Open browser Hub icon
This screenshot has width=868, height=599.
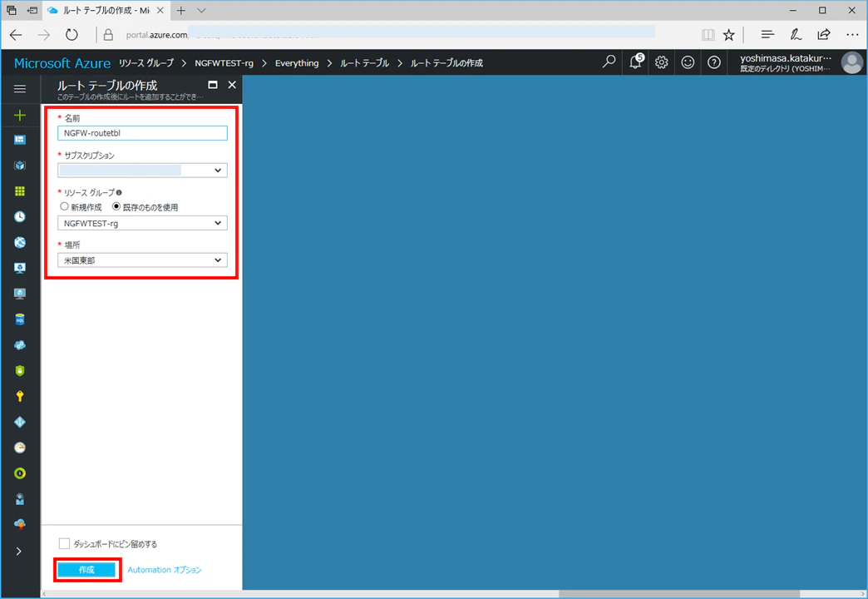(x=767, y=34)
